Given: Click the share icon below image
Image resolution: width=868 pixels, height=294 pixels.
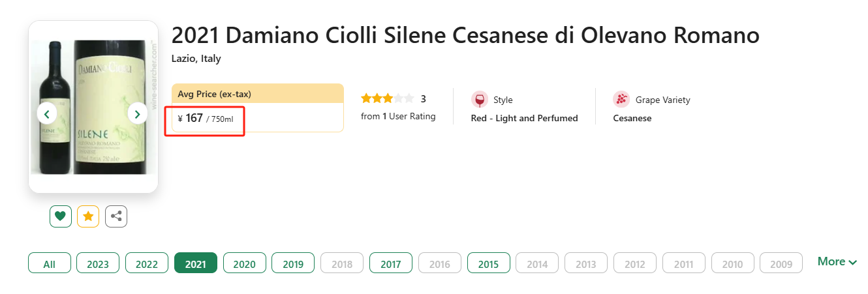Looking at the screenshot, I should (x=116, y=216).
